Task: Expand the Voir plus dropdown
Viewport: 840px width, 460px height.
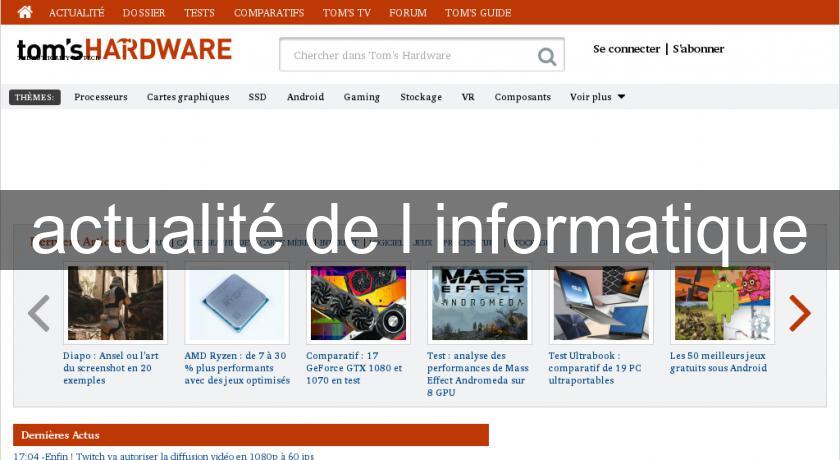Action: click(597, 97)
